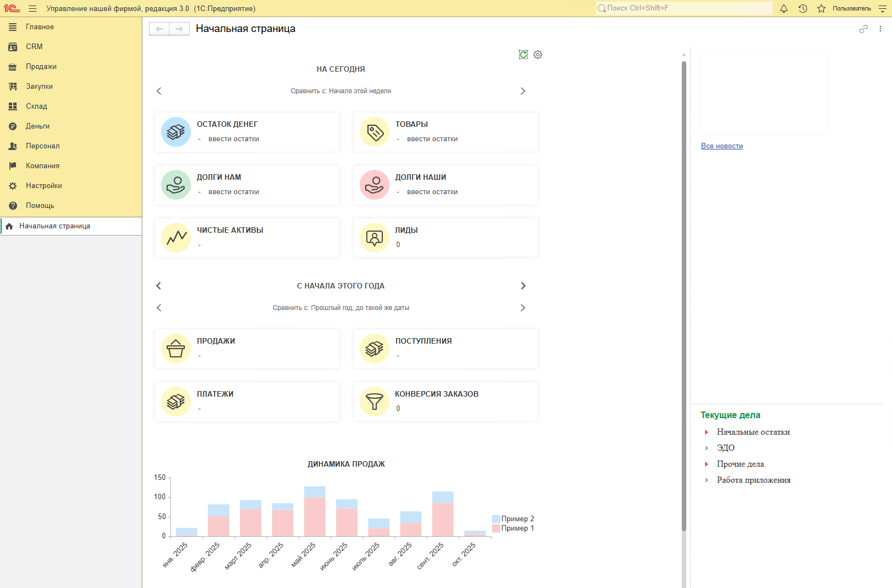Open the CRM section
Viewport: 892px width, 588px height.
pyautogui.click(x=34, y=47)
